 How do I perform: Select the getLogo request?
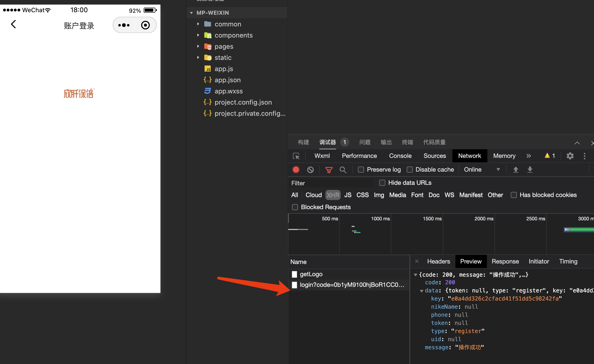349,274
